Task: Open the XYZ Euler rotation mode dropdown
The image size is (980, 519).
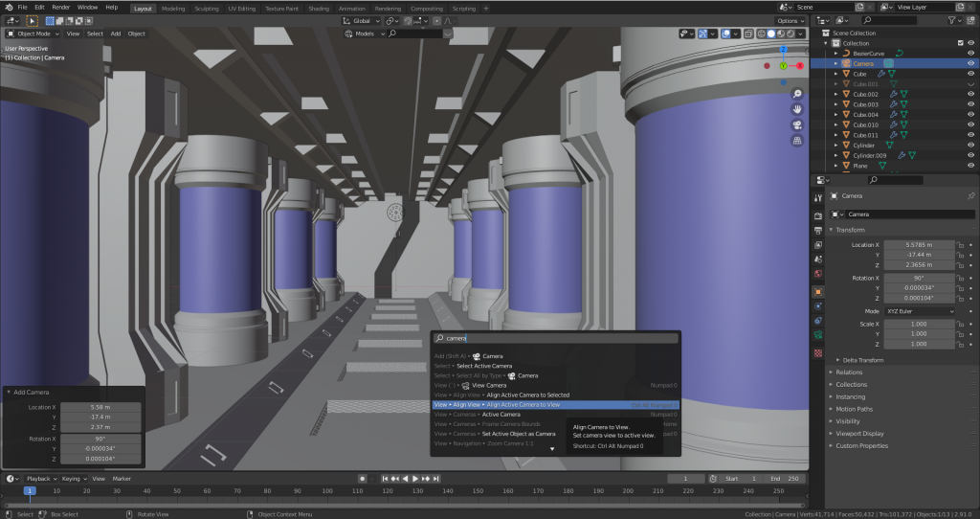Action: 919,311
